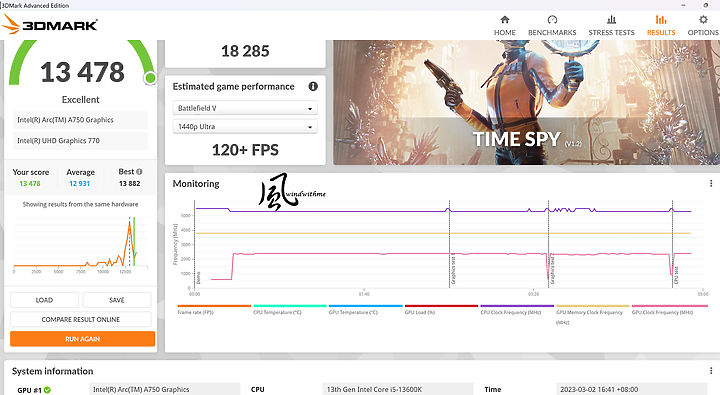Click the 3DMark logo

50,24
